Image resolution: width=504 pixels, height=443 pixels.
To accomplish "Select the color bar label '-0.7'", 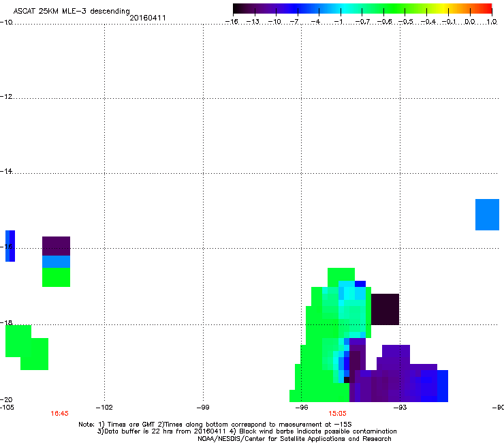I will point(362,22).
